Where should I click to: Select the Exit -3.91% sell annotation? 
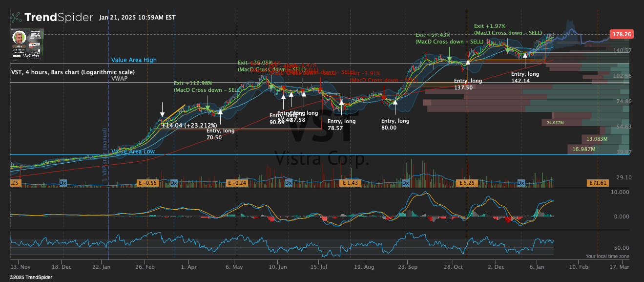(x=384, y=76)
